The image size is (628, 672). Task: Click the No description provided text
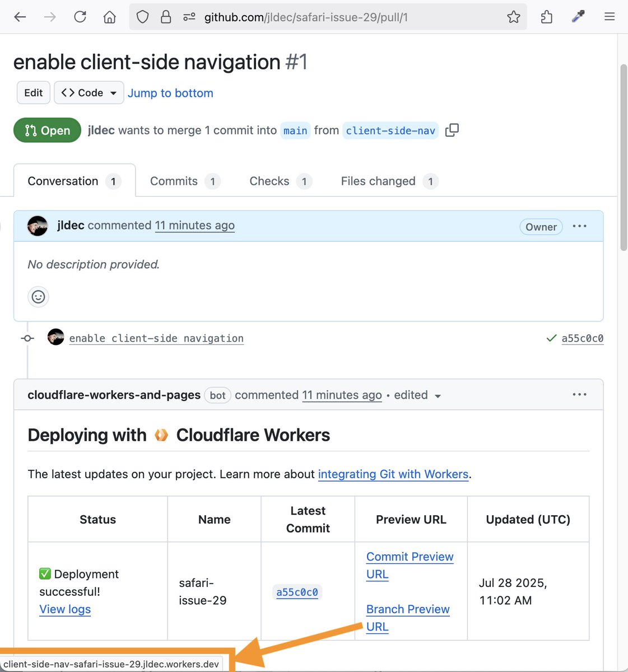pyautogui.click(x=94, y=264)
